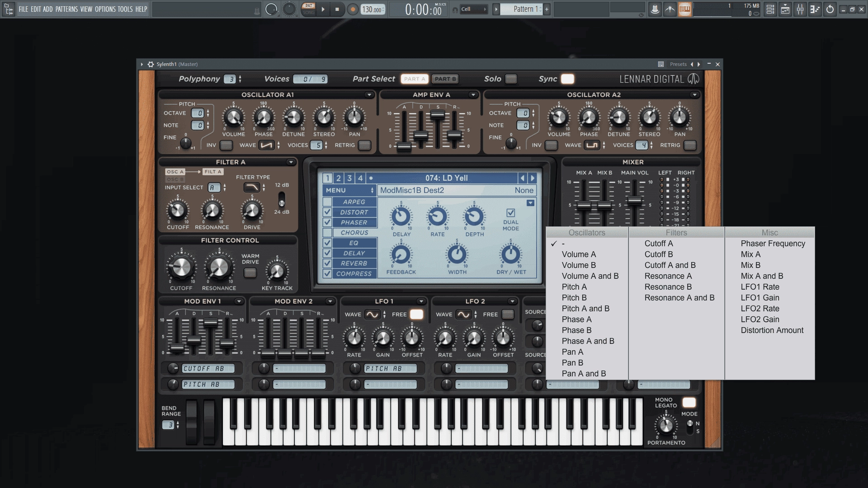868x488 pixels.
Task: Go to previous preset arrow beside Presets
Action: 692,64
